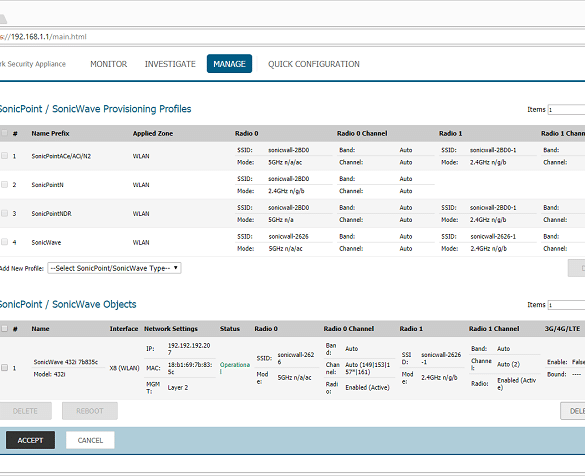The height and width of the screenshot is (476, 585).
Task: Click the 5GHz n/a mode in SonicPointNDR row
Action: click(x=281, y=220)
